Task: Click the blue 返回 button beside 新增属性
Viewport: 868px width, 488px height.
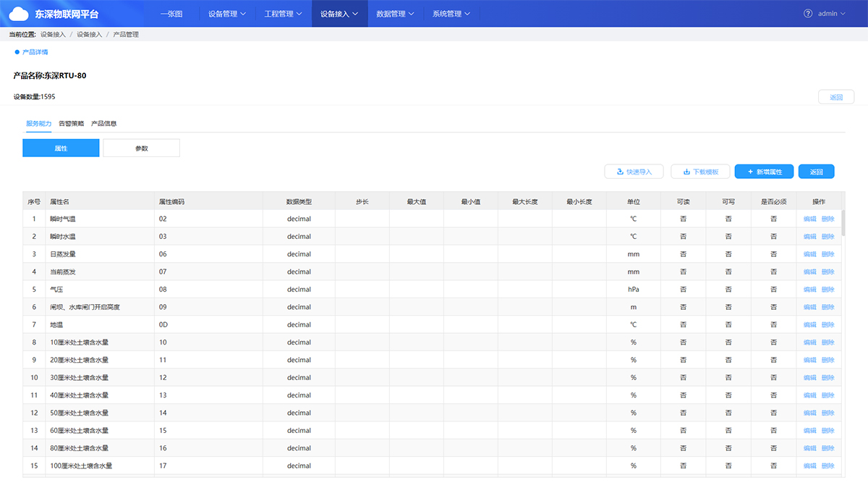Action: pos(817,172)
